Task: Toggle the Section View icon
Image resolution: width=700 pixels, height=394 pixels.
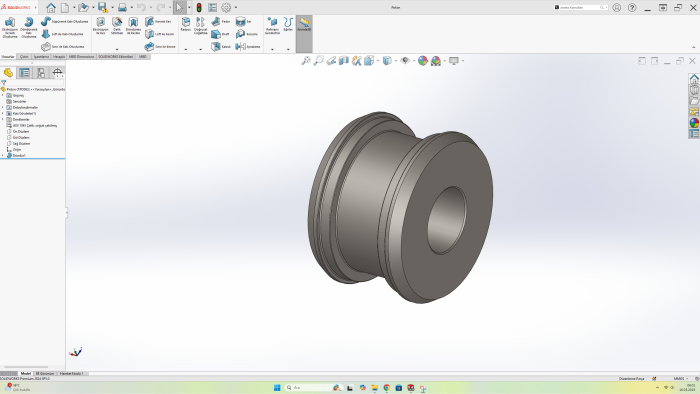Action: pyautogui.click(x=344, y=61)
